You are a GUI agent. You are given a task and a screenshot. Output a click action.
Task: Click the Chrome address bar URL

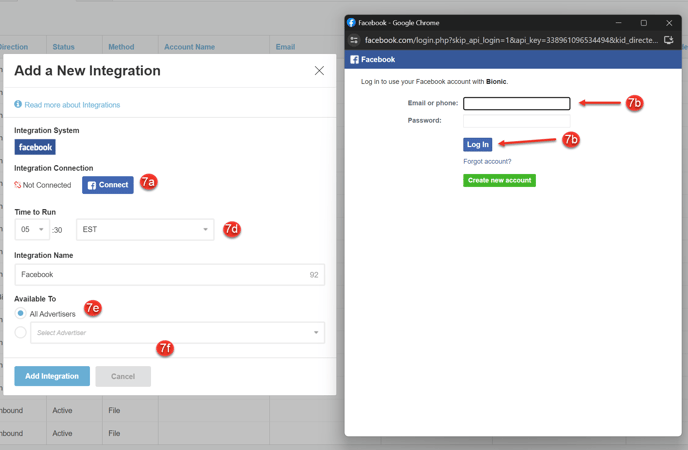tap(511, 40)
